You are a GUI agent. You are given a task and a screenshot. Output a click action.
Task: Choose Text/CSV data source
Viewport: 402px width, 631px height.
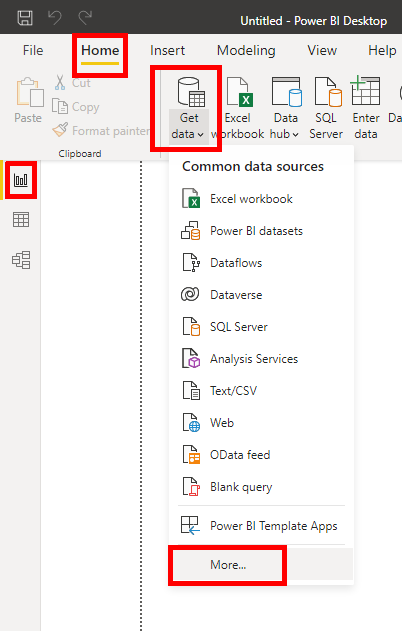(261, 391)
